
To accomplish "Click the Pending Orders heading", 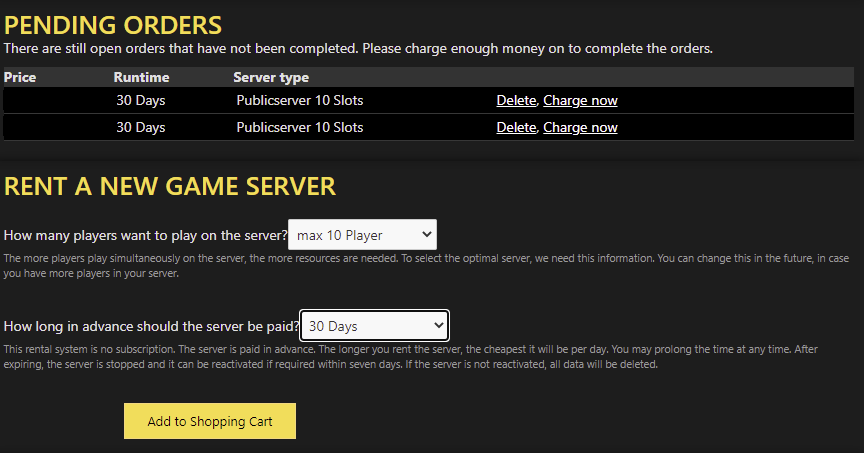I will pyautogui.click(x=112, y=25).
